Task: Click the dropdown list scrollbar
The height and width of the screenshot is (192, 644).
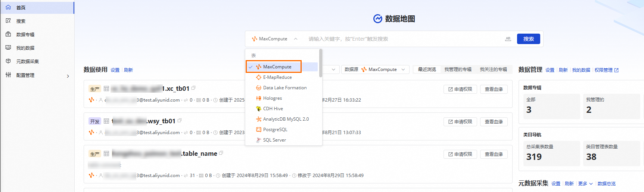Action: (321, 64)
